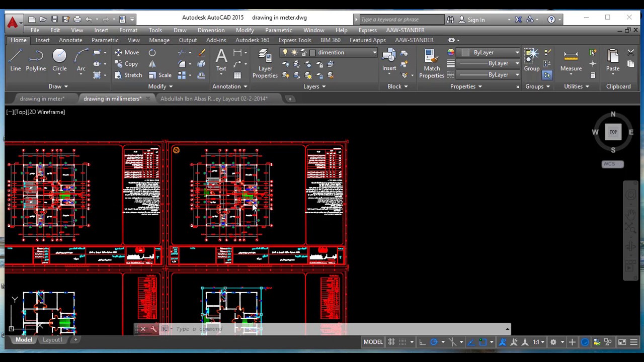Switch to the Layout1 tab
The width and height of the screenshot is (644, 362).
[x=52, y=340]
